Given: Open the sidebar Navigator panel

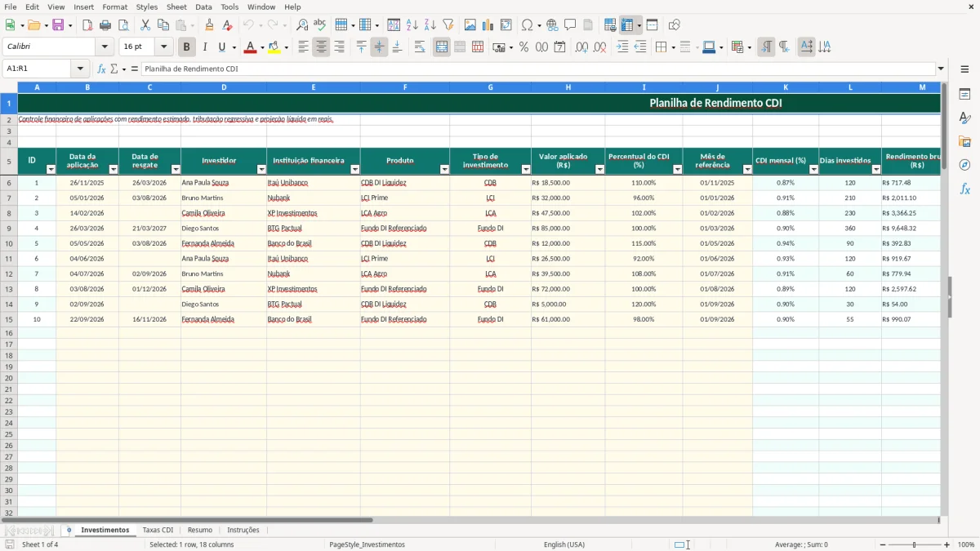Looking at the screenshot, I should tap(965, 165).
